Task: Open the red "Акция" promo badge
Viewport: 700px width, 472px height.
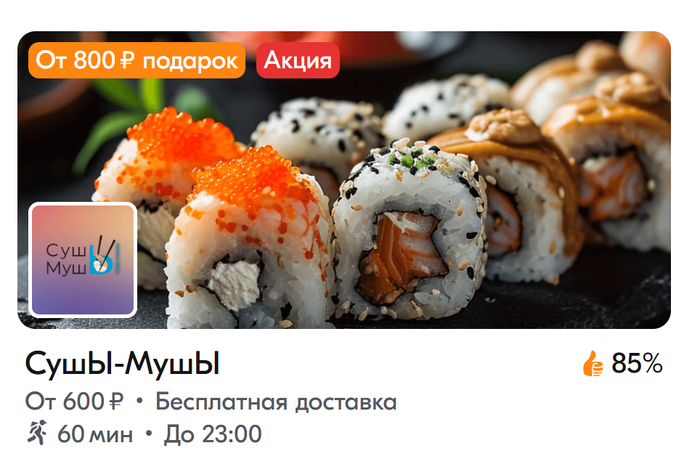Action: click(298, 60)
